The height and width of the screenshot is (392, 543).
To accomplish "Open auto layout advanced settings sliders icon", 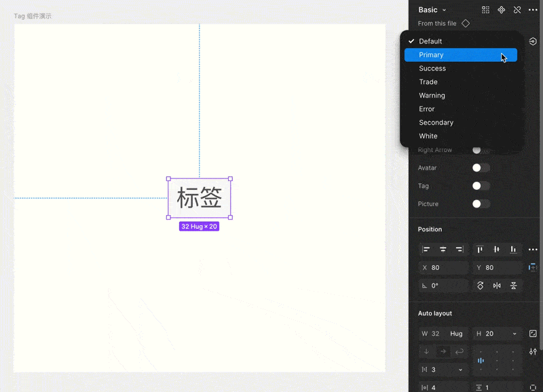I will (x=533, y=351).
